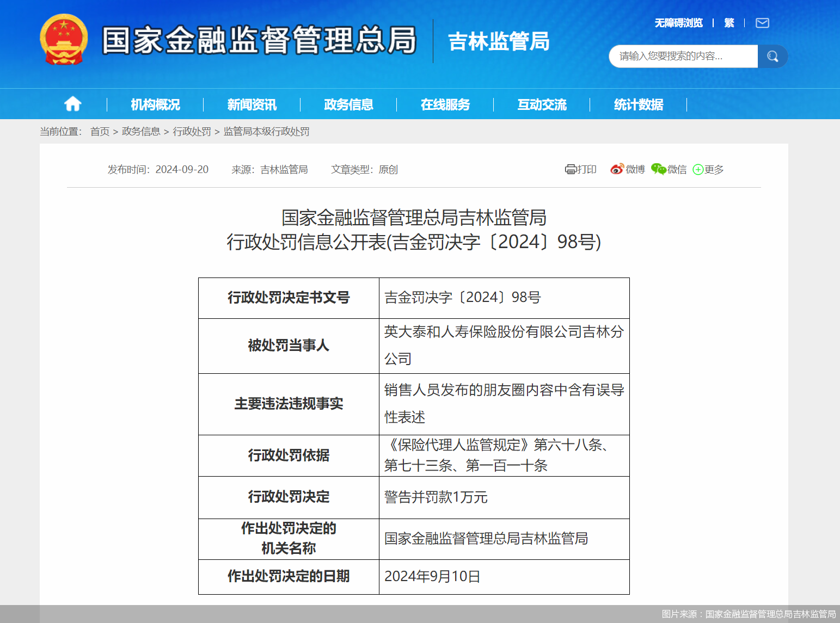This screenshot has height=623, width=840.
Task: Click 来源：吉林监管局 text
Action: pos(269,170)
